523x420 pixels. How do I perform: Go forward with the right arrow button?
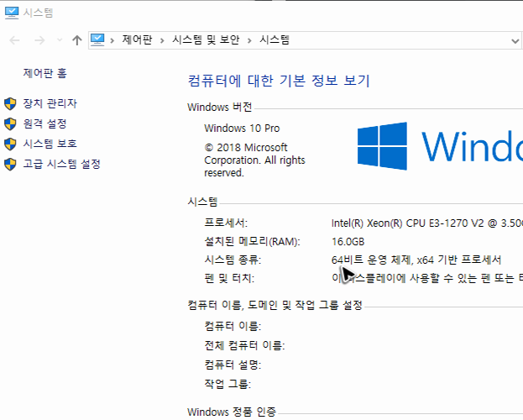coord(39,40)
